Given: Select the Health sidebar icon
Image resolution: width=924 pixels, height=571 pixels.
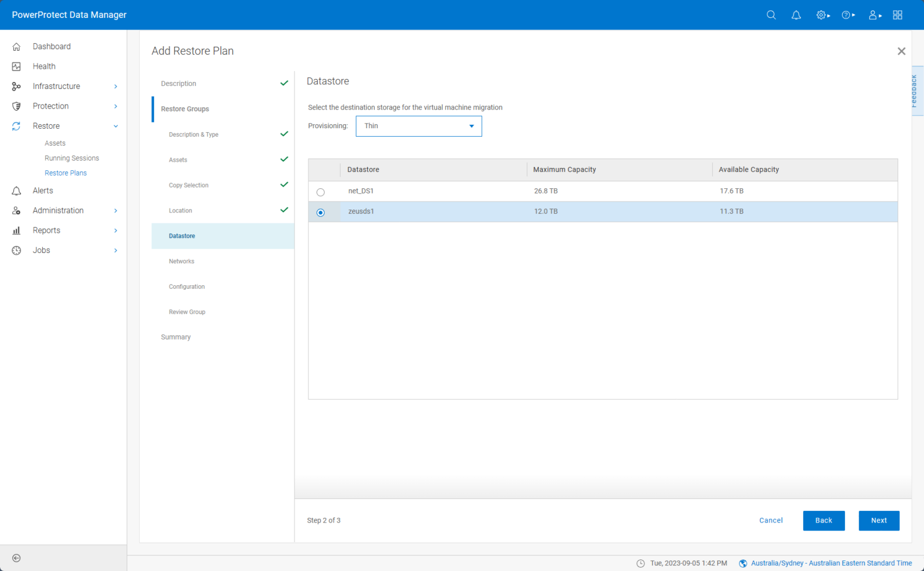Looking at the screenshot, I should point(16,66).
